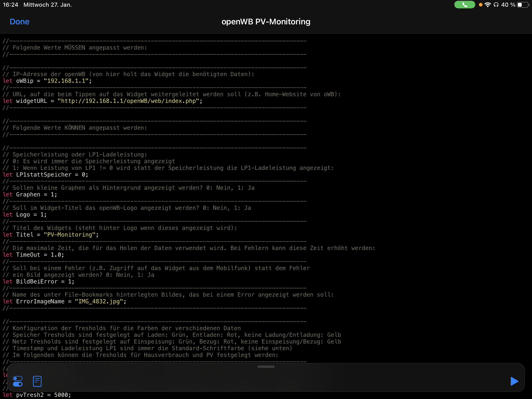532x399 pixels.
Task: Click the Titel "PV-Monitoring" string
Action: (x=70, y=235)
